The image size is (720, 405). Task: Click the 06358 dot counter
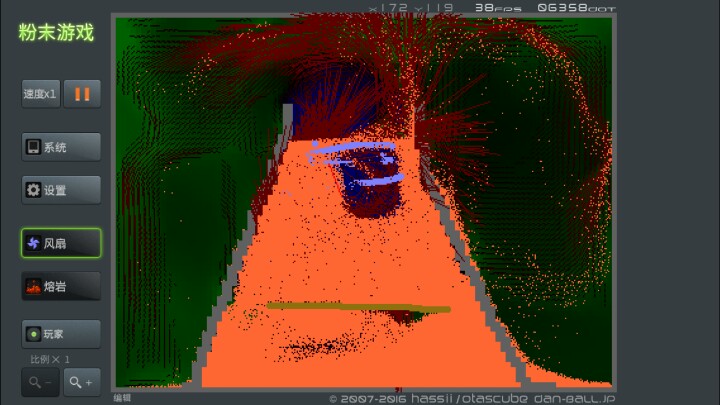[576, 8]
